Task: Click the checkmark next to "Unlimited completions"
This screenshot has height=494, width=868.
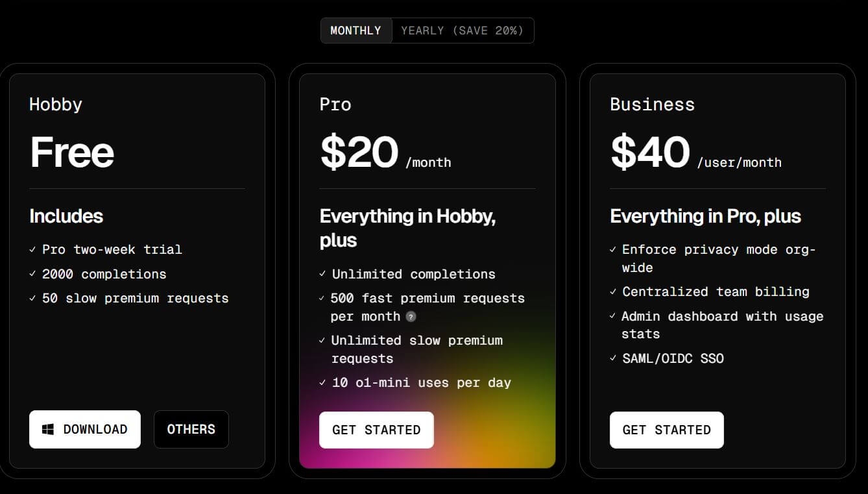Action: pos(323,274)
